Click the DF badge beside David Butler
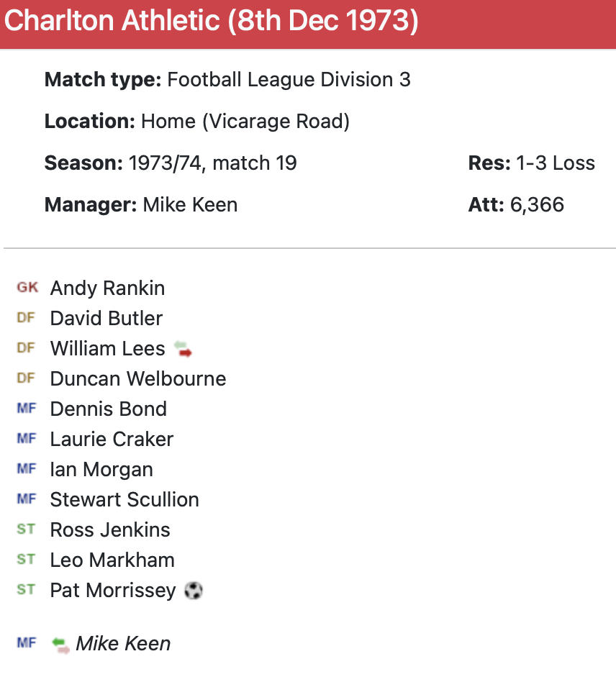This screenshot has width=616, height=682. tap(26, 318)
